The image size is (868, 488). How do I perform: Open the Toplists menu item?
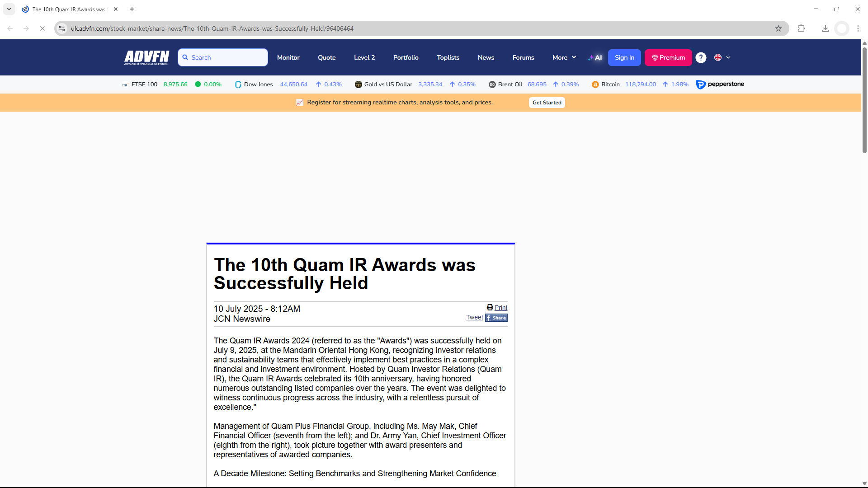[448, 57]
